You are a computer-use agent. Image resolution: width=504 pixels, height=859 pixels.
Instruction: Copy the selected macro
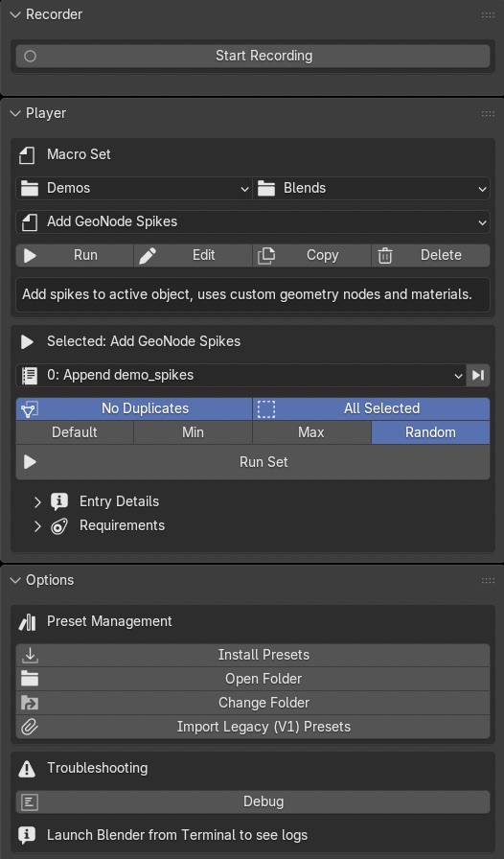(311, 255)
